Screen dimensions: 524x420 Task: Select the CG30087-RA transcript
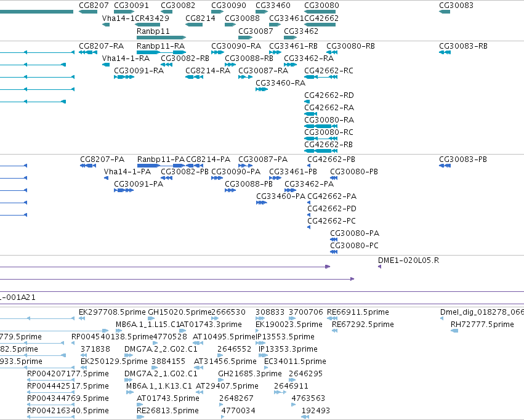[245, 77]
